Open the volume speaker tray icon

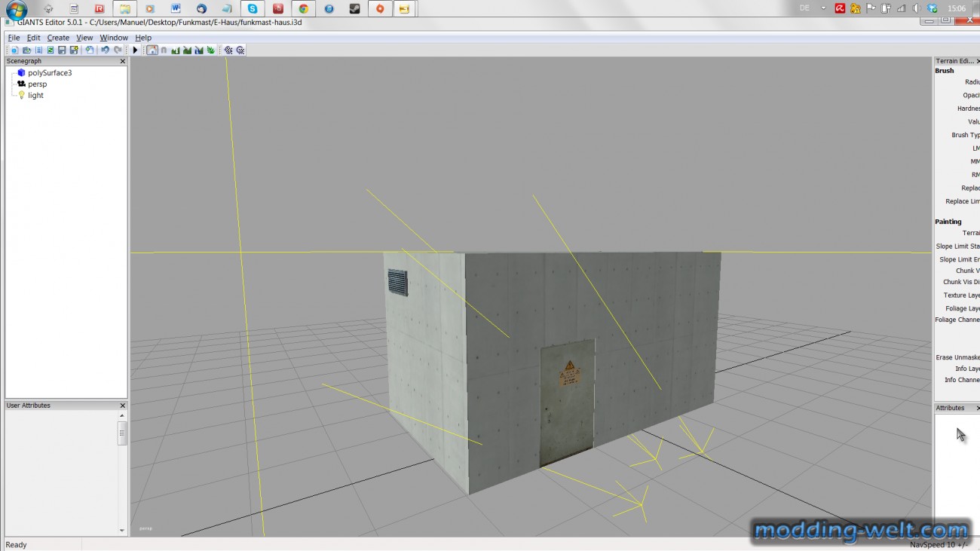(917, 8)
